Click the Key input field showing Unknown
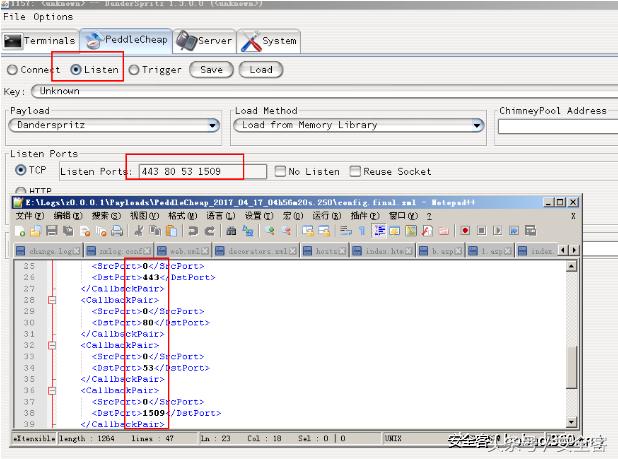 click(324, 91)
